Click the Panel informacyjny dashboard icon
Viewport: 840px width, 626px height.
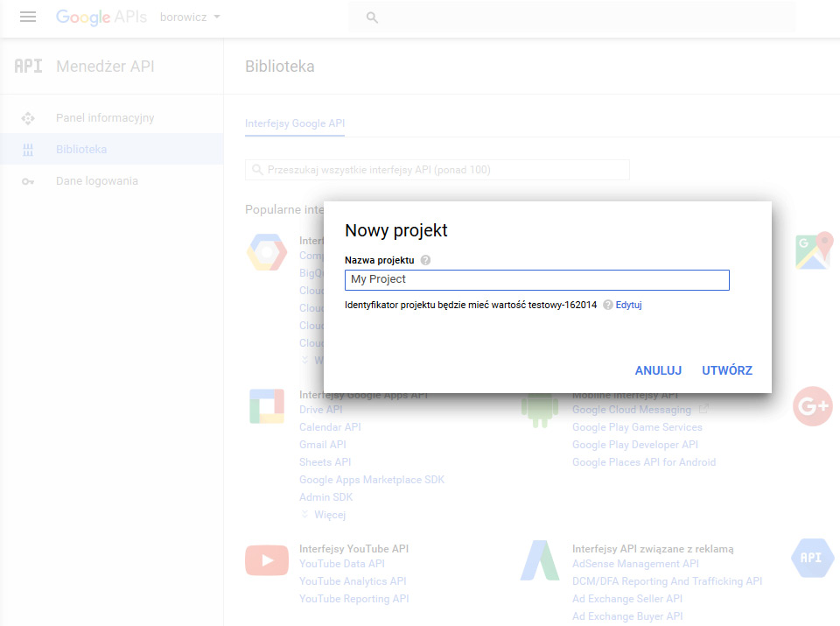click(28, 118)
